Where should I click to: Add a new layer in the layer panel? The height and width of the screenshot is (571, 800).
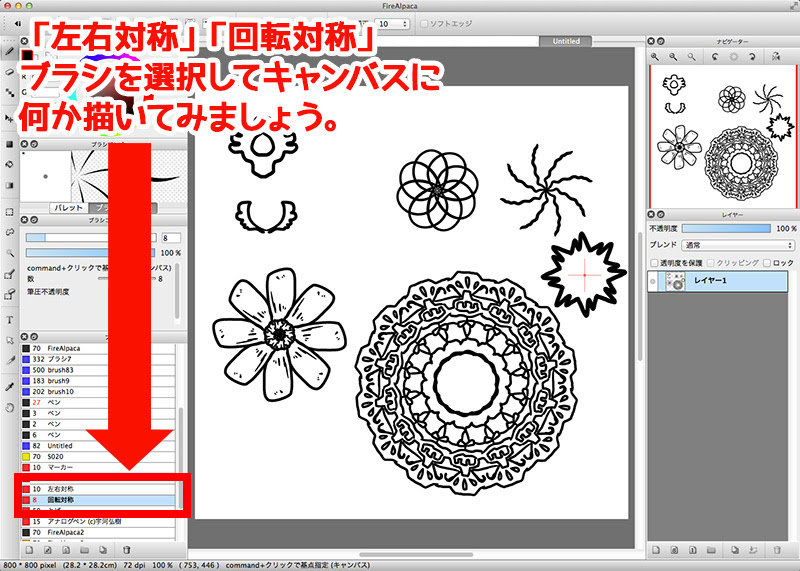[656, 550]
